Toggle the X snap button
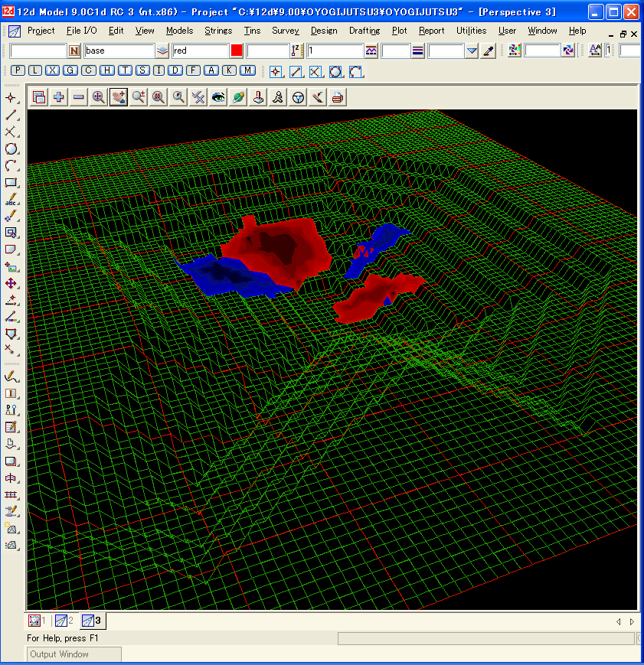The image size is (644, 665). tap(53, 70)
